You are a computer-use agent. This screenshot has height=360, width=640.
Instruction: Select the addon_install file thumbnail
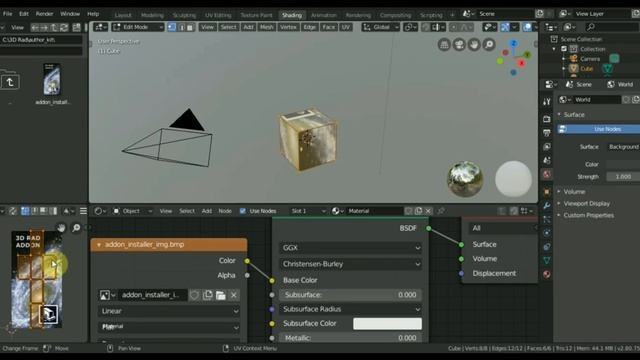click(x=52, y=79)
